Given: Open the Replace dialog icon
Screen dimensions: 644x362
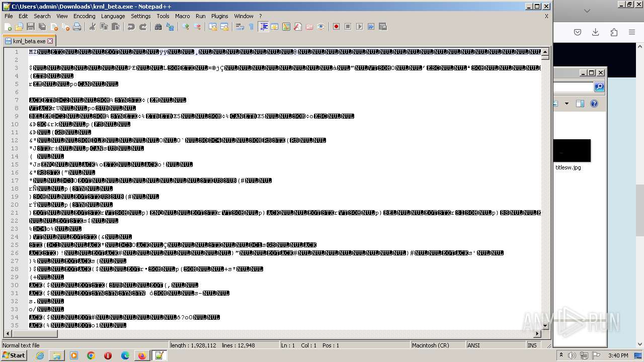Looking at the screenshot, I should click(x=170, y=27).
